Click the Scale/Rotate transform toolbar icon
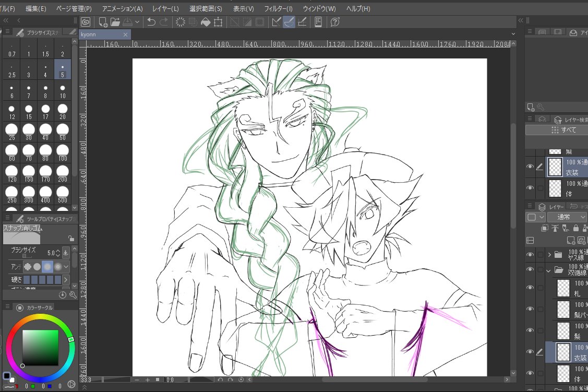 click(218, 22)
